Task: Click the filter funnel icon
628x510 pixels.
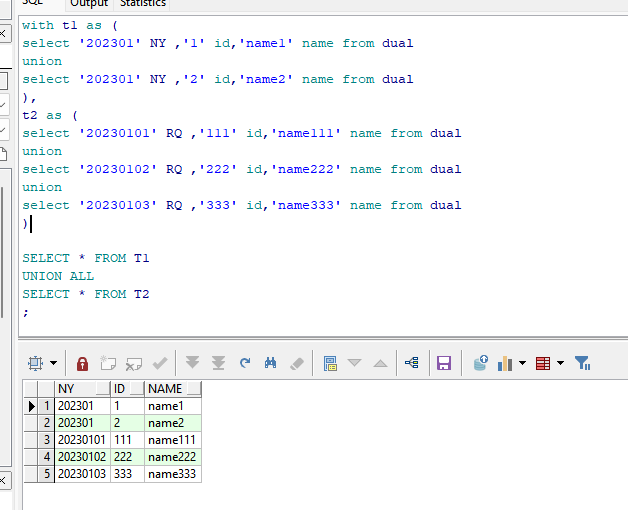Action: [582, 363]
